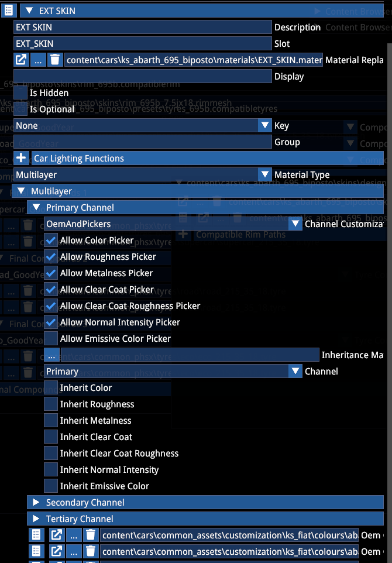This screenshot has height=563, width=392.
Task: Open the Channel Customization dropdown OemAndPickers
Action: [173, 224]
